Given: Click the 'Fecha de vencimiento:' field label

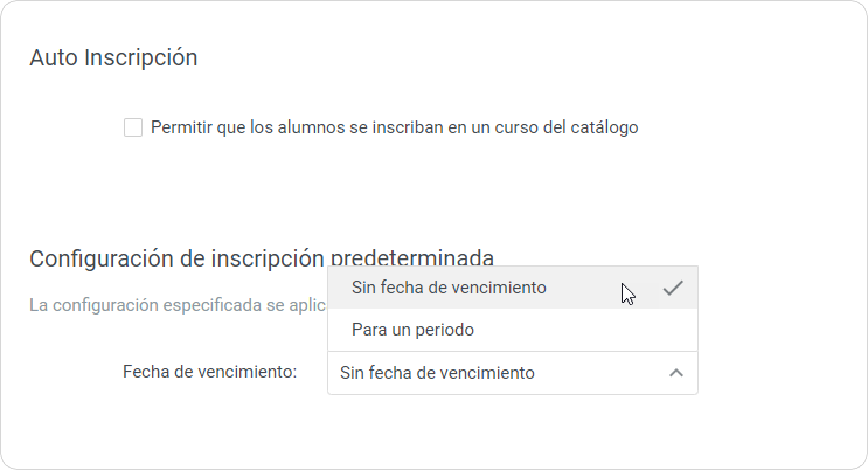Looking at the screenshot, I should pyautogui.click(x=210, y=372).
